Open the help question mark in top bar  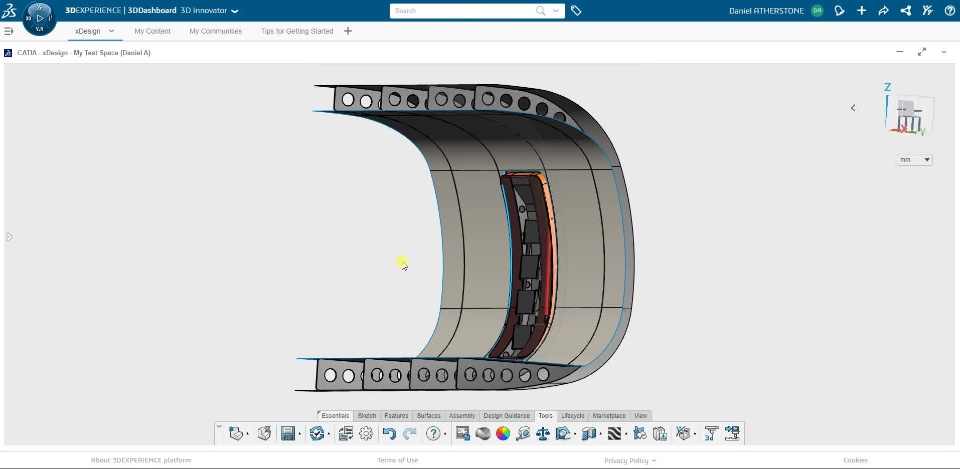coord(950,10)
